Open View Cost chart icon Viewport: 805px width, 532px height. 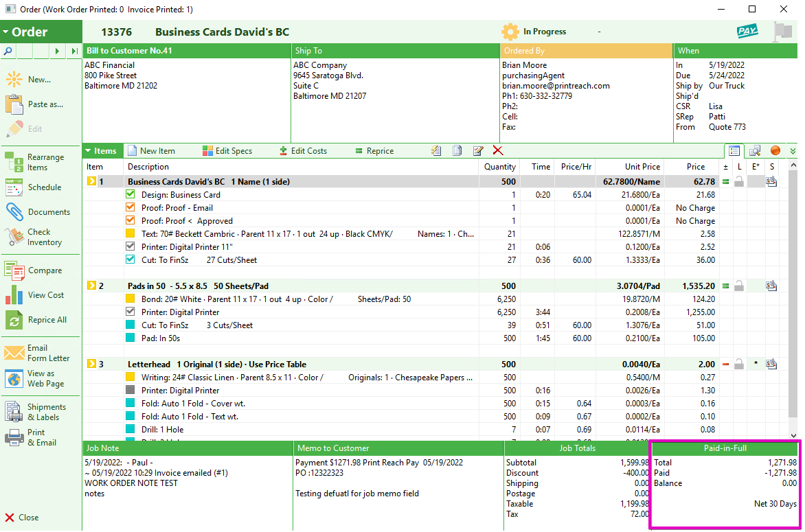14,295
